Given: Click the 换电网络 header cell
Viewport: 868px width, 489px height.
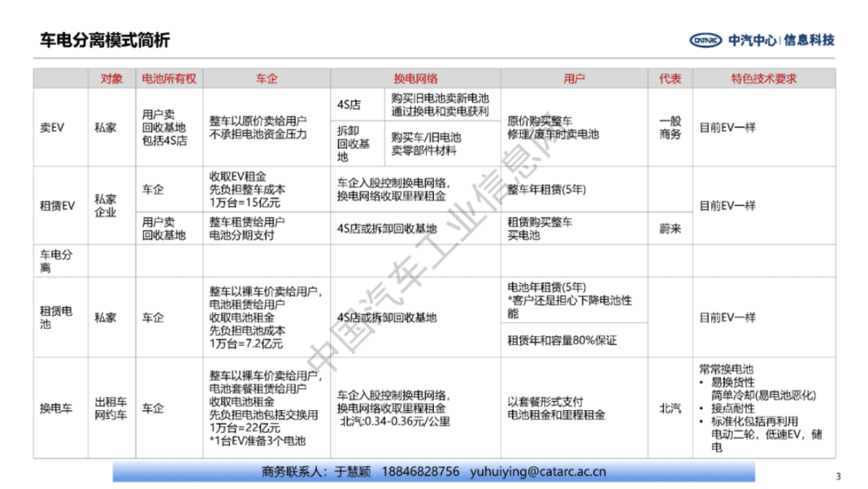Looking at the screenshot, I should [416, 78].
